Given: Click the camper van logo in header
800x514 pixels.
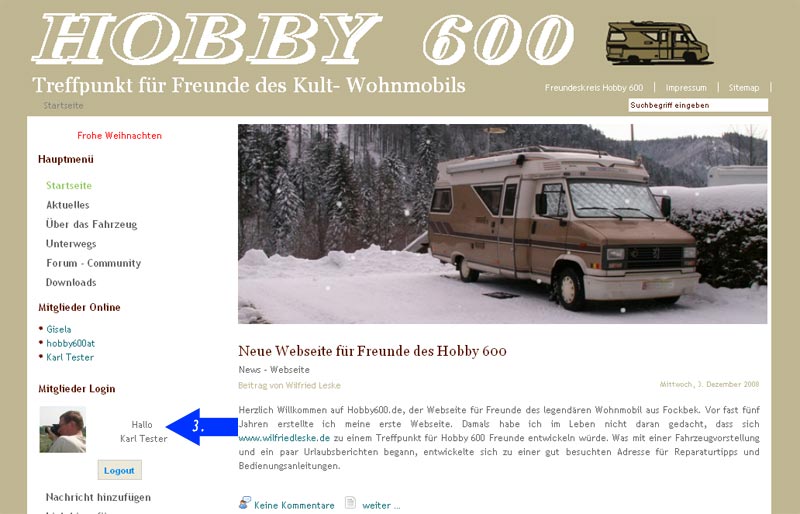Looking at the screenshot, I should tap(659, 43).
